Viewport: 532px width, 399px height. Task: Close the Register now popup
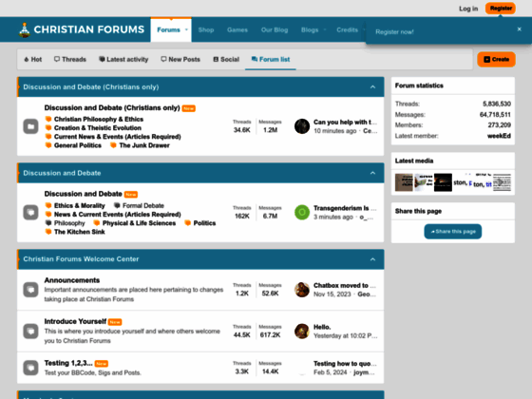coord(519,29)
